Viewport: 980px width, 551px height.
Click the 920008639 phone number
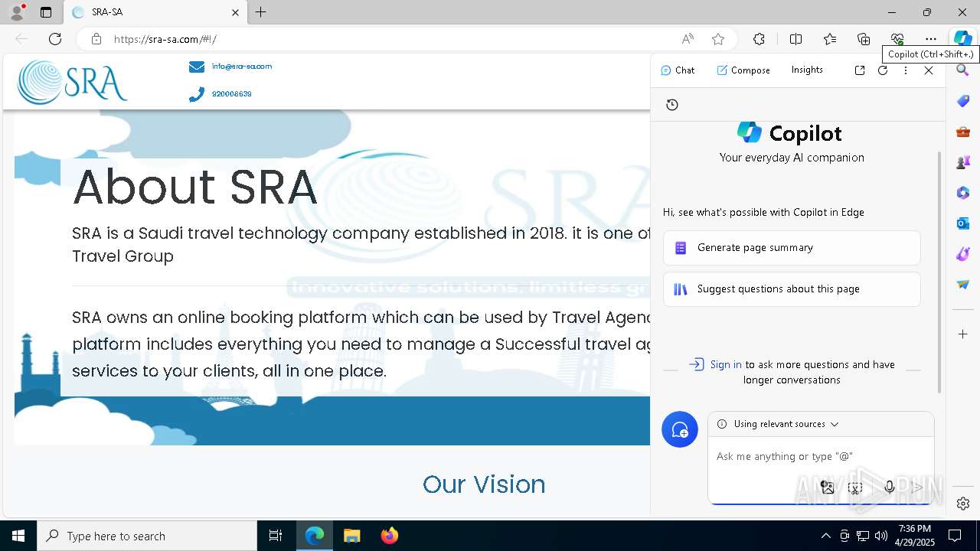232,94
